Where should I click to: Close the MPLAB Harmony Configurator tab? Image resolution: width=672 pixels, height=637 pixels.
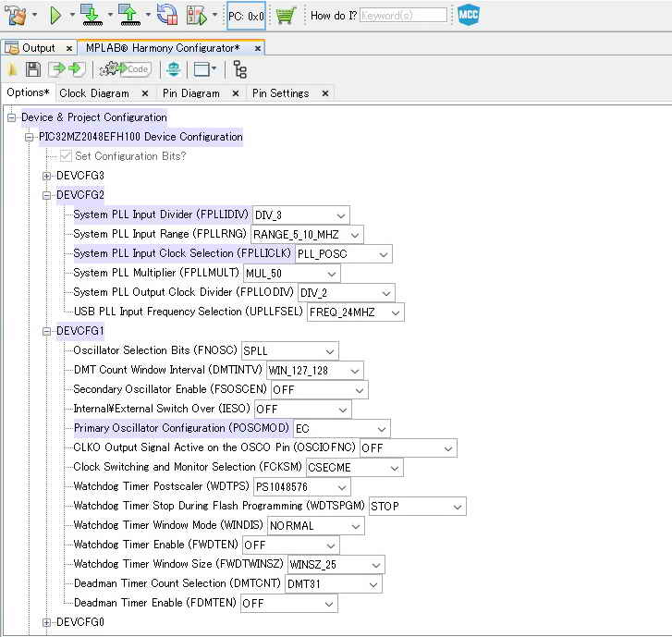point(258,48)
